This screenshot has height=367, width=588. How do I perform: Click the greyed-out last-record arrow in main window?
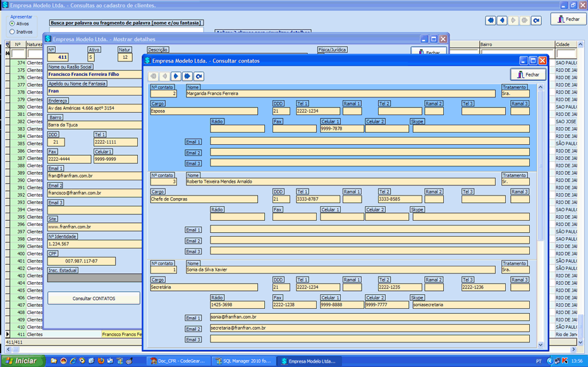pos(525,20)
